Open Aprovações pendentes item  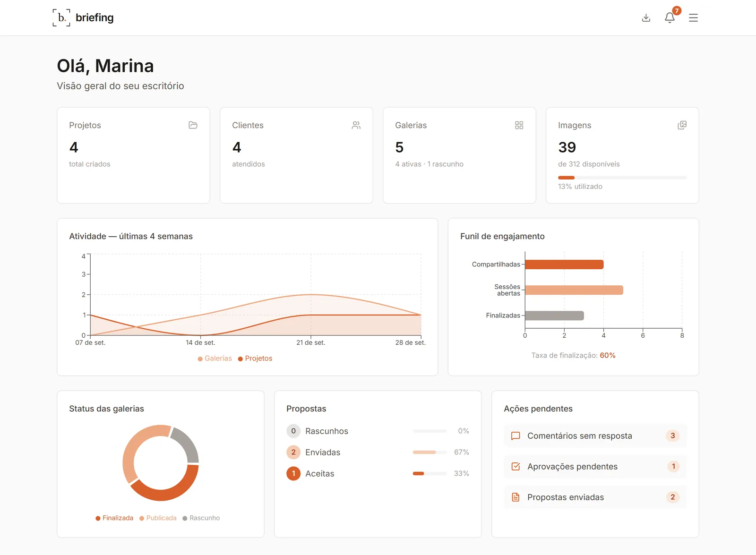coord(595,467)
